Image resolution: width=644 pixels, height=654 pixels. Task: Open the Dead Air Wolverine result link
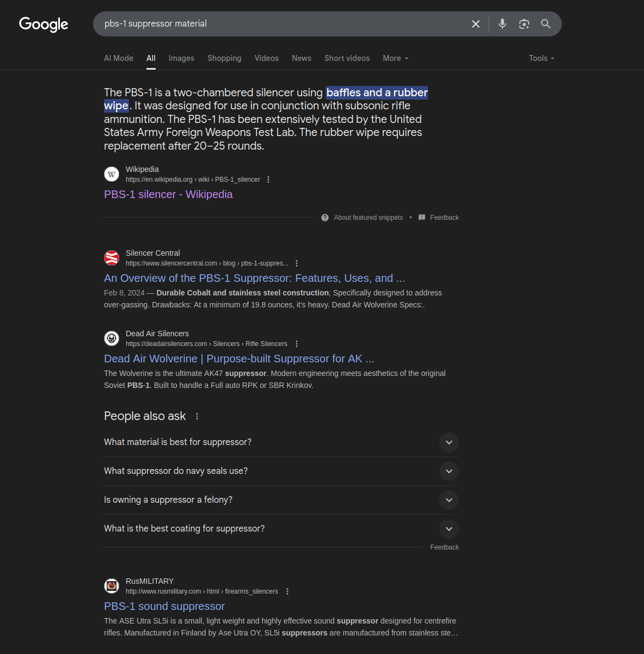point(239,359)
